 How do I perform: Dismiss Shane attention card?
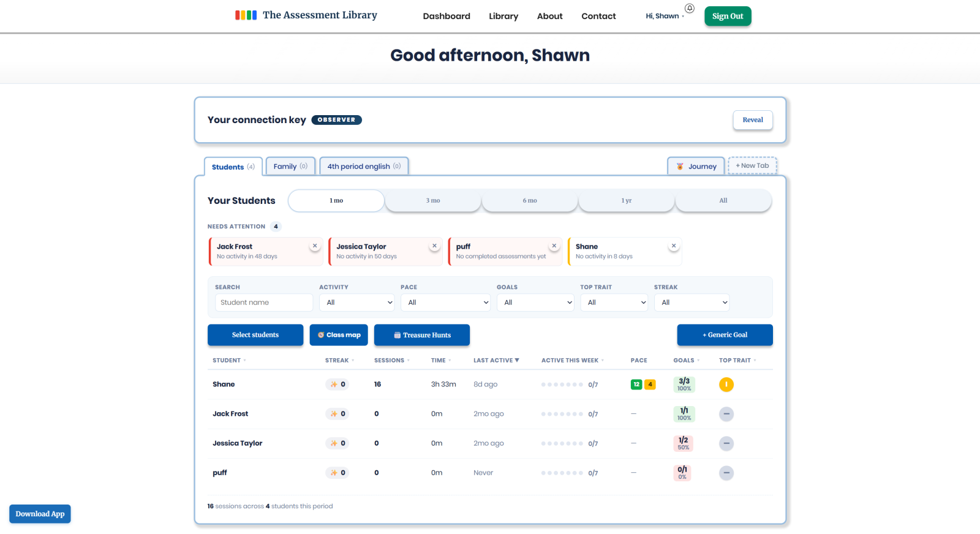click(x=674, y=246)
